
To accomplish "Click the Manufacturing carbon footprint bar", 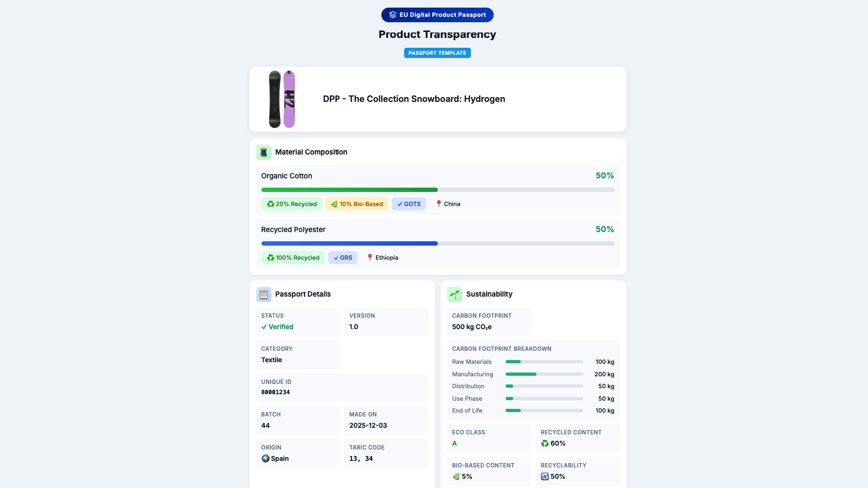I will tap(544, 374).
